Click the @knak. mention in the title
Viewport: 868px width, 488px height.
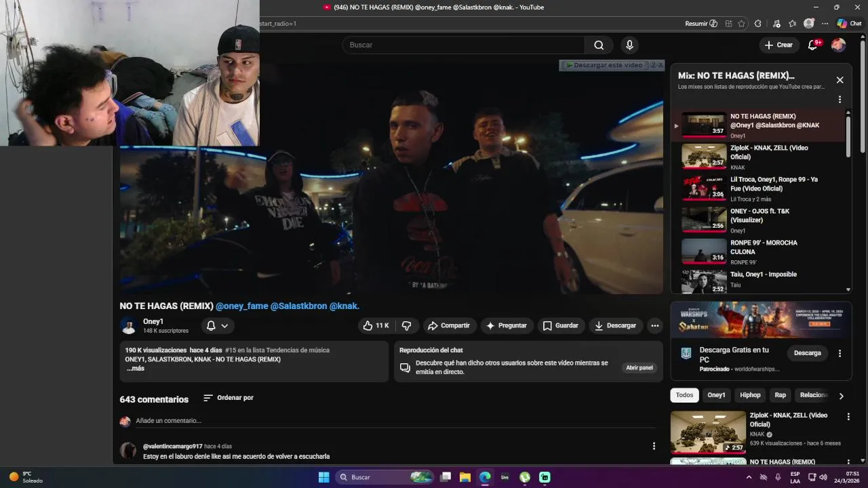point(344,306)
